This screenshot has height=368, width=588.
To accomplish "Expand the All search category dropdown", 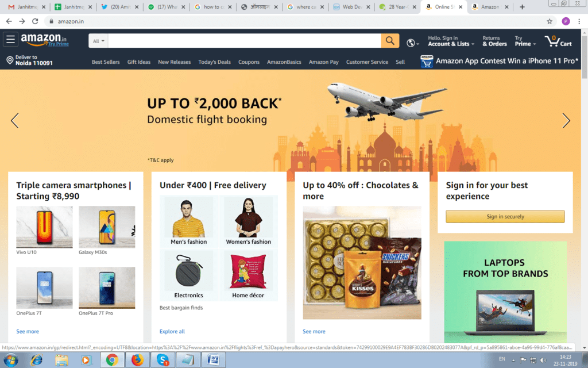I will coord(98,41).
